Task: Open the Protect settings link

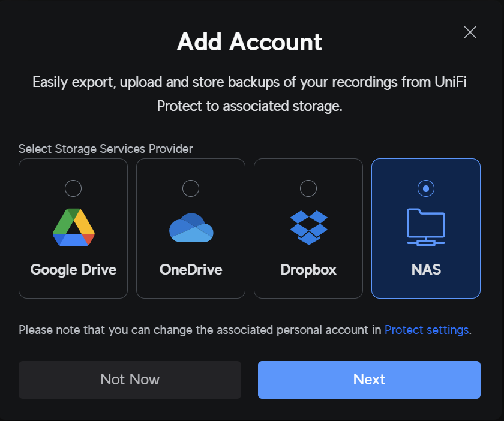Action: tap(427, 330)
